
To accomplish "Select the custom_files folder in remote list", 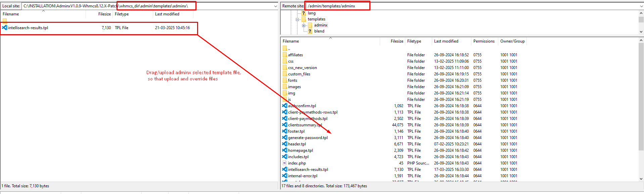I will click(299, 74).
